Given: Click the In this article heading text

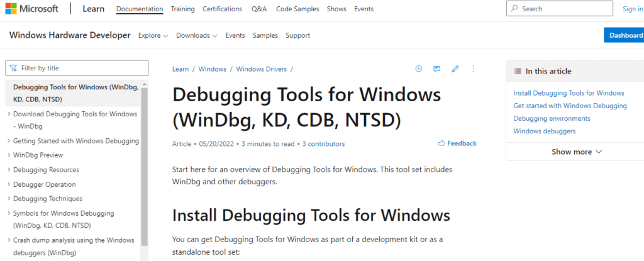Looking at the screenshot, I should pos(548,71).
